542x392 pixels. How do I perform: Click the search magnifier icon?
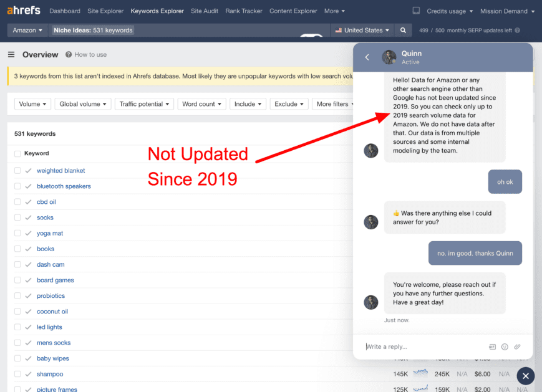point(403,30)
